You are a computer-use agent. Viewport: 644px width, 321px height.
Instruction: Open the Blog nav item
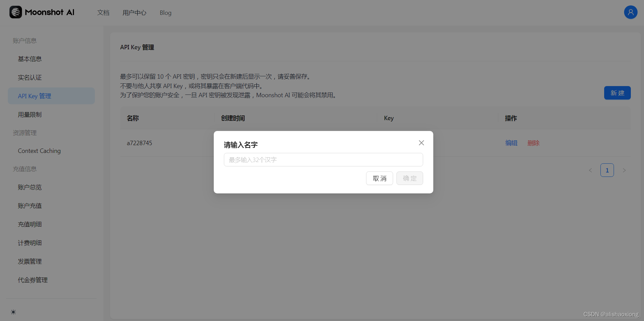tap(165, 12)
